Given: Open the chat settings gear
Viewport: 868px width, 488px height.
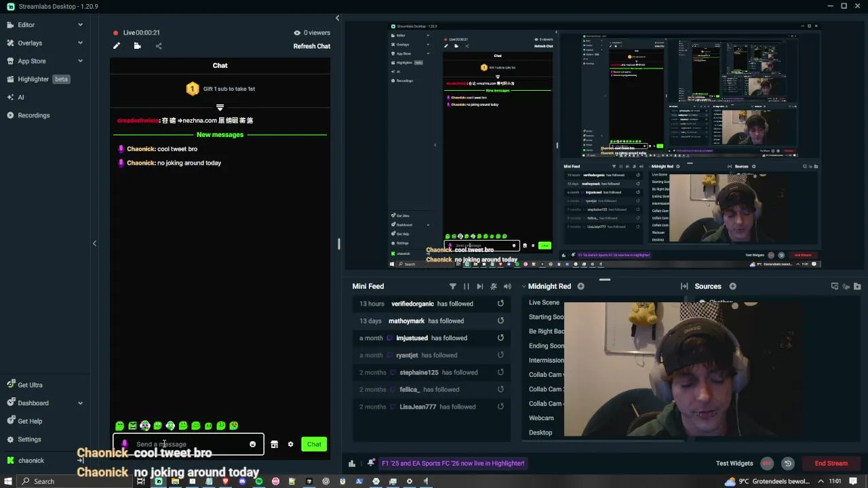Looking at the screenshot, I should 290,444.
